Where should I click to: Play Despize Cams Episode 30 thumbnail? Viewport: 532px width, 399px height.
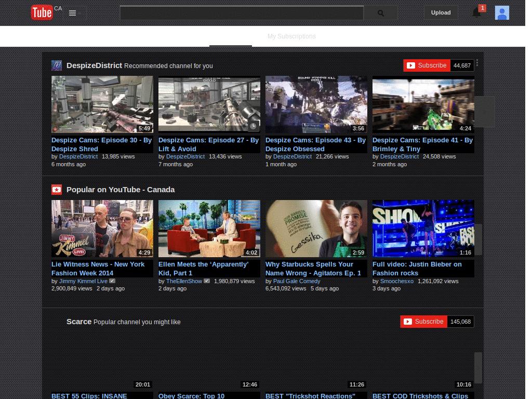tap(102, 104)
